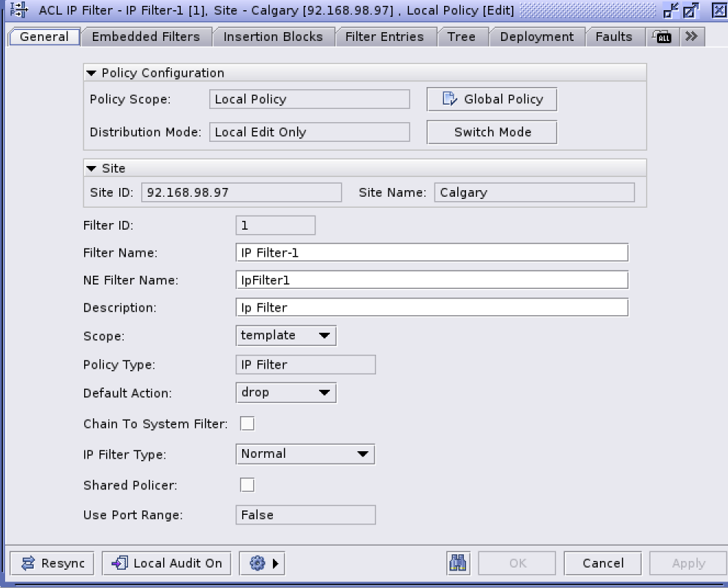
Task: Show more tabs with double chevron
Action: point(691,37)
